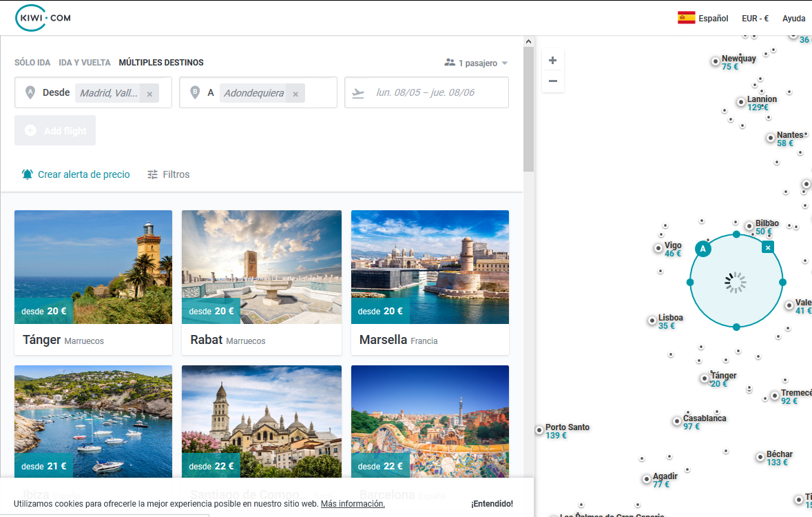Zoom out on the map
The width and height of the screenshot is (812, 517).
552,81
